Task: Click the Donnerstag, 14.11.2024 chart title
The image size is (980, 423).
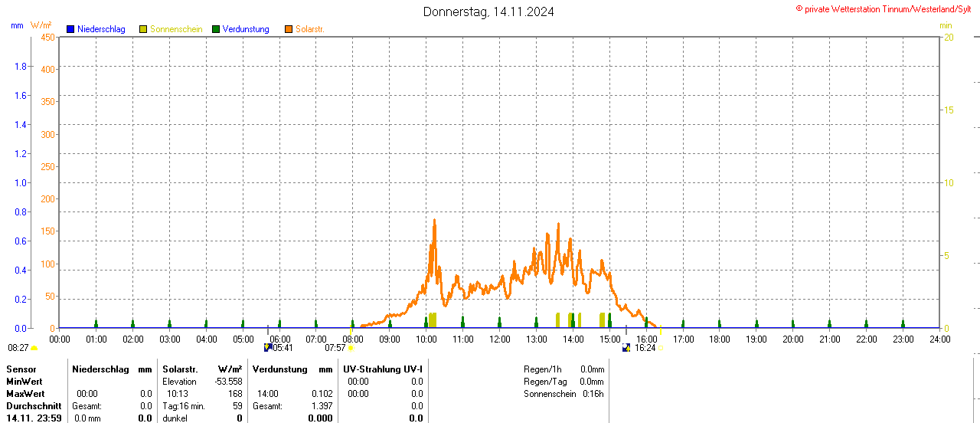Action: [x=489, y=11]
